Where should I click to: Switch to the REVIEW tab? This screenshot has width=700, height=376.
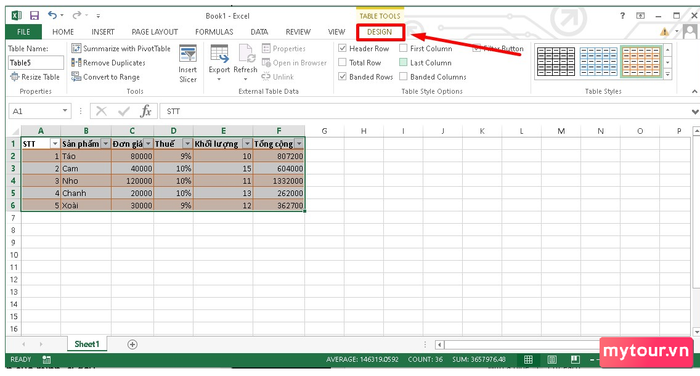click(298, 32)
